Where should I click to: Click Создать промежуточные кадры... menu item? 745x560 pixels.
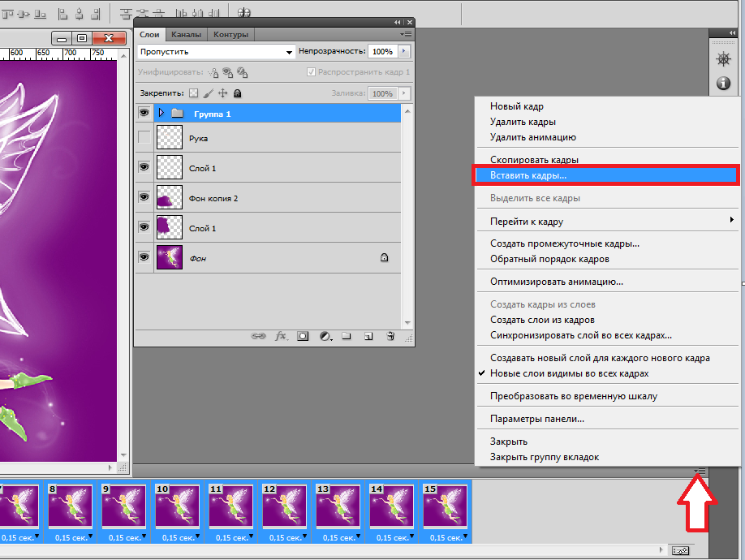pos(608,243)
